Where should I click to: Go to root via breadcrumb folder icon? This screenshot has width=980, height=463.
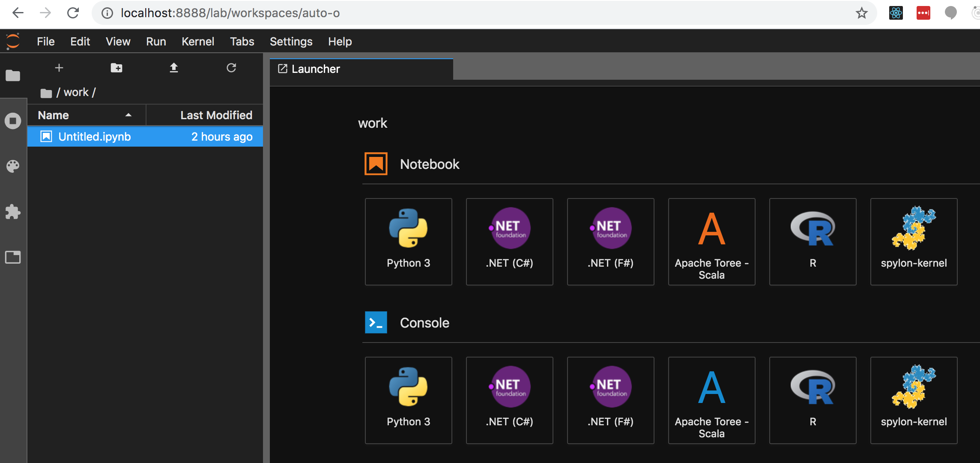click(x=46, y=93)
